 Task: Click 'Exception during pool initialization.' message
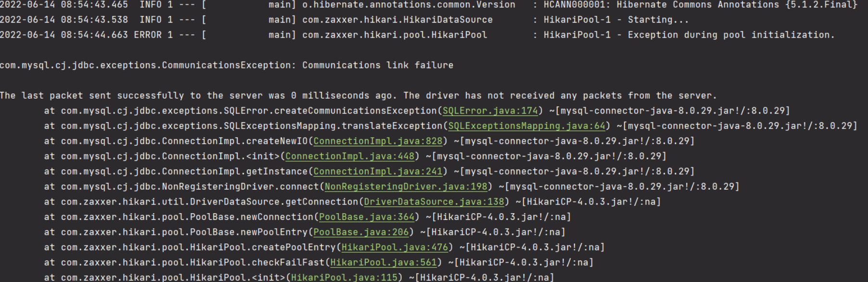coord(731,35)
